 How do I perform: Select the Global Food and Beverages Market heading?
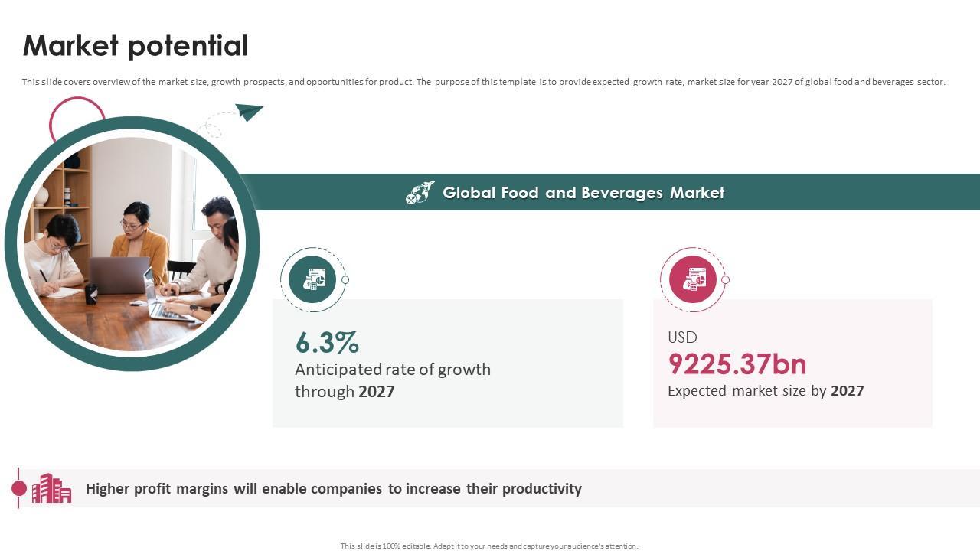pos(583,193)
